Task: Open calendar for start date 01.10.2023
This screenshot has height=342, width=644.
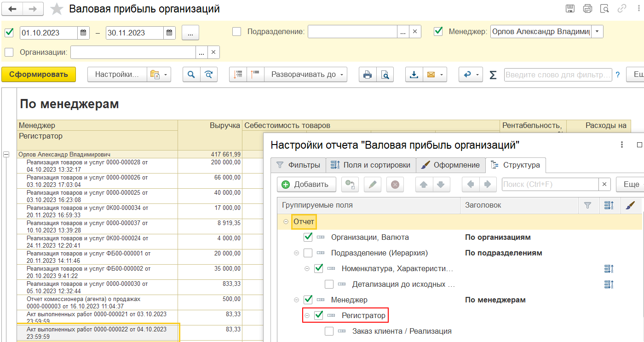Action: (x=84, y=33)
